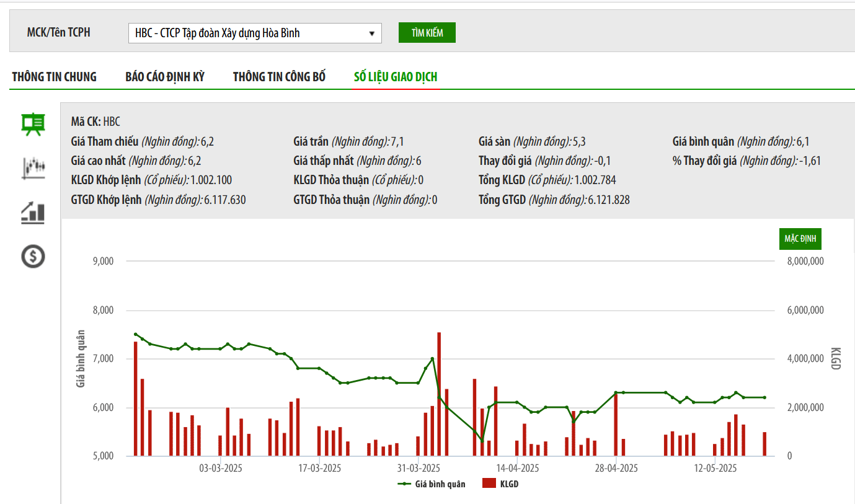Click the lowest dip point on price line
This screenshot has height=504, width=855.
click(482, 441)
